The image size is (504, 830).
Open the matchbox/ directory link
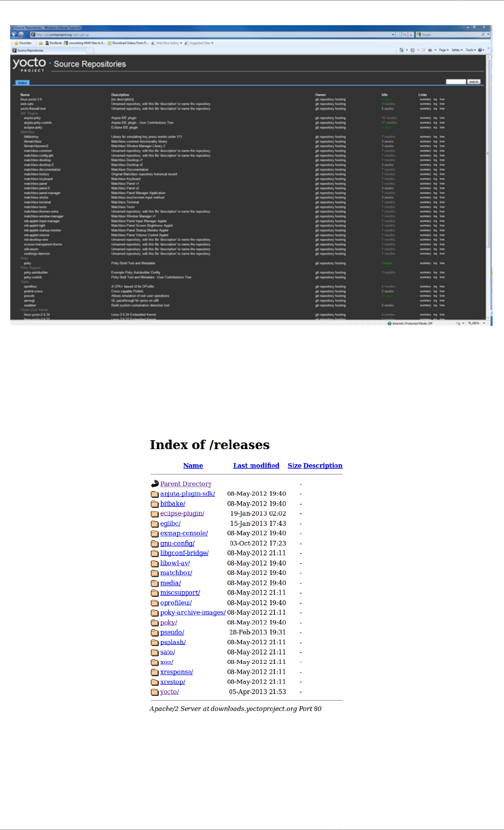pos(176,573)
